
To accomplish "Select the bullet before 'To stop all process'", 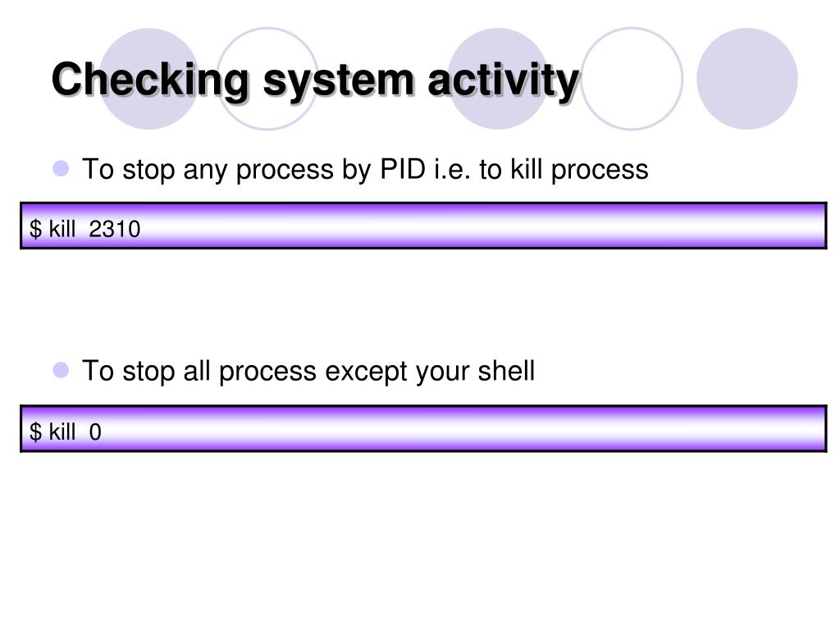I will (x=61, y=370).
